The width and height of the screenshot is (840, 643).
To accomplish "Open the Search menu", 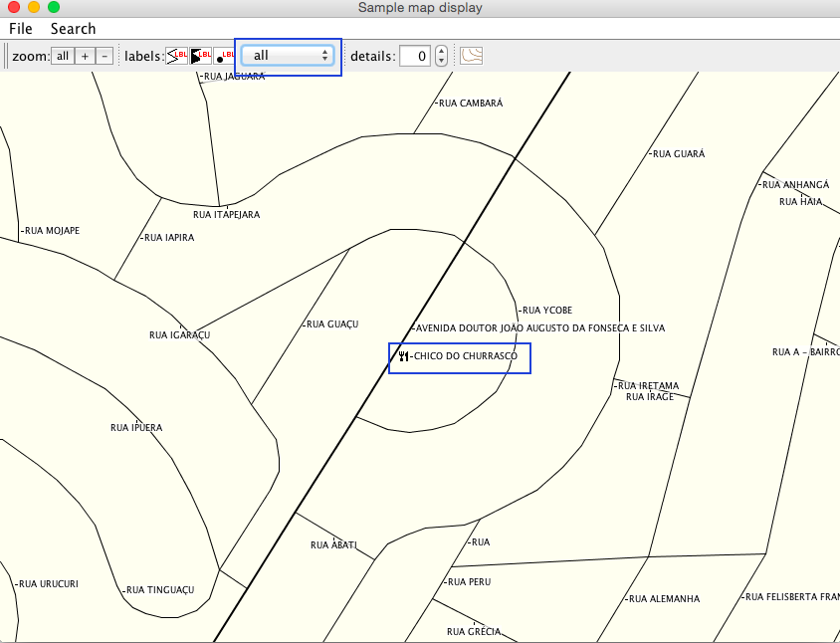I will (x=74, y=29).
